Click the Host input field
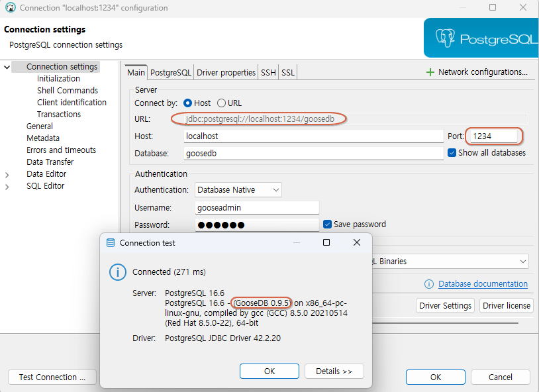 click(x=313, y=136)
